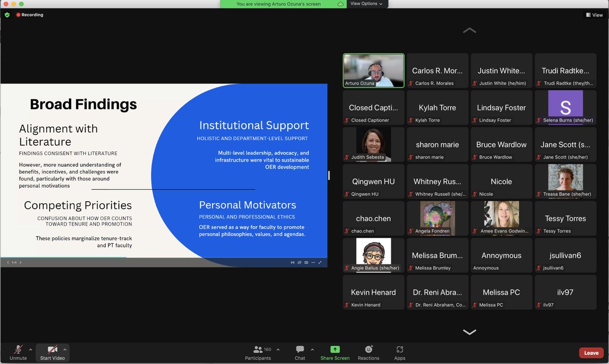Image resolution: width=609 pixels, height=364 pixels.
Task: Select Treasa Bane's video tile
Action: 565,181
